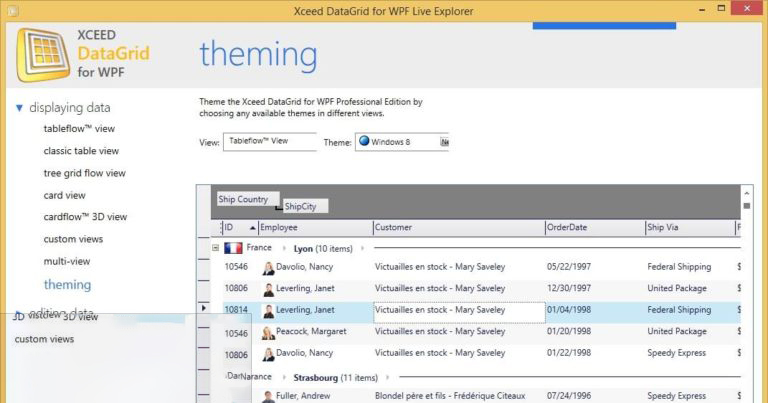The image size is (768, 403).
Task: Click the employee name Peacock, Margaret
Action: coord(311,332)
